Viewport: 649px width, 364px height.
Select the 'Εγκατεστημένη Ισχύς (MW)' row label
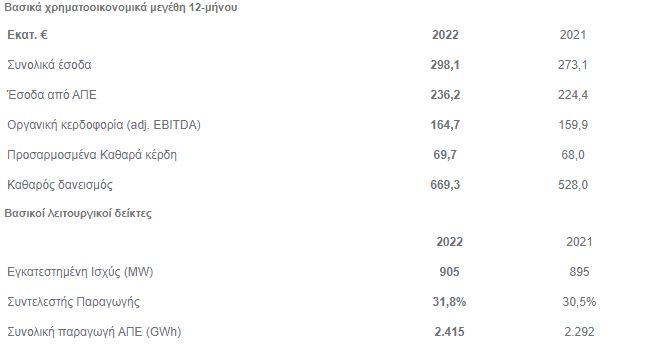80,272
